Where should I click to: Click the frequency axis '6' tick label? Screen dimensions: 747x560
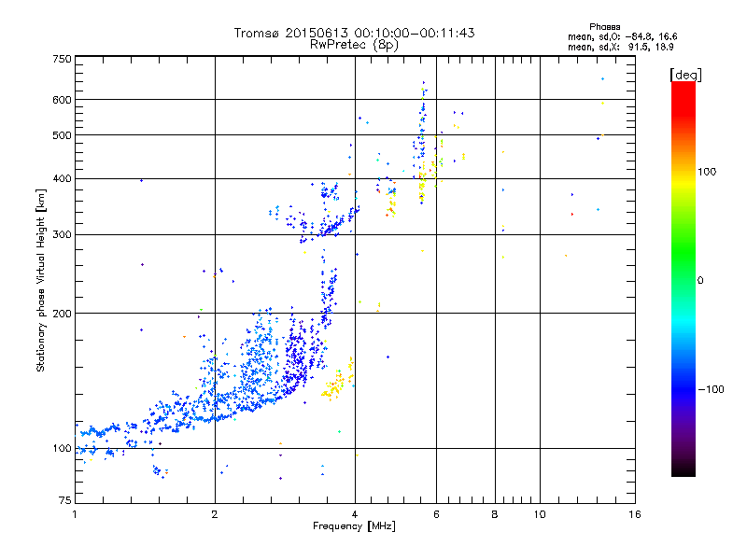tap(436, 514)
